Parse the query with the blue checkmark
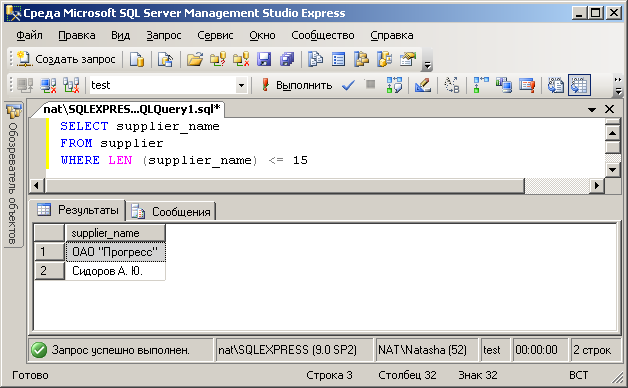This screenshot has height=388, width=628. coord(348,85)
